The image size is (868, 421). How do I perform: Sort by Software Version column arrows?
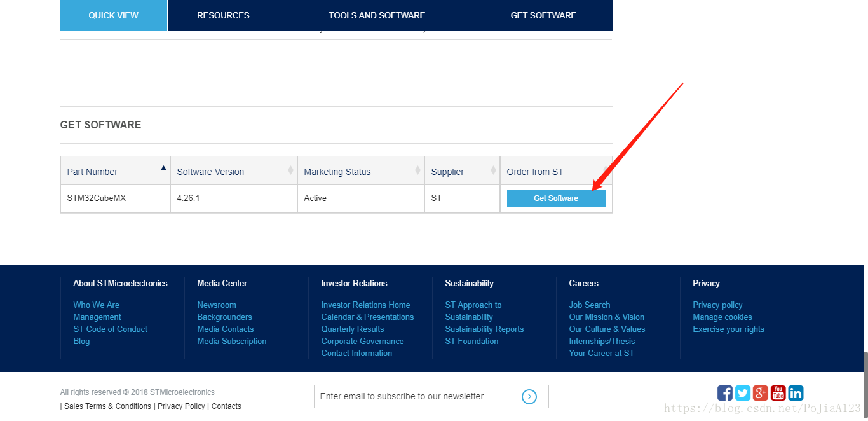click(x=290, y=170)
